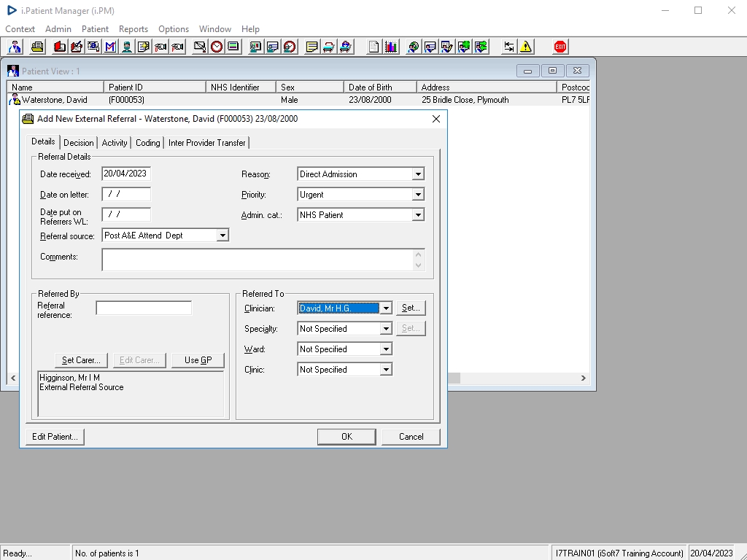Open the Reports menu
The image size is (747, 560).
tap(133, 29)
